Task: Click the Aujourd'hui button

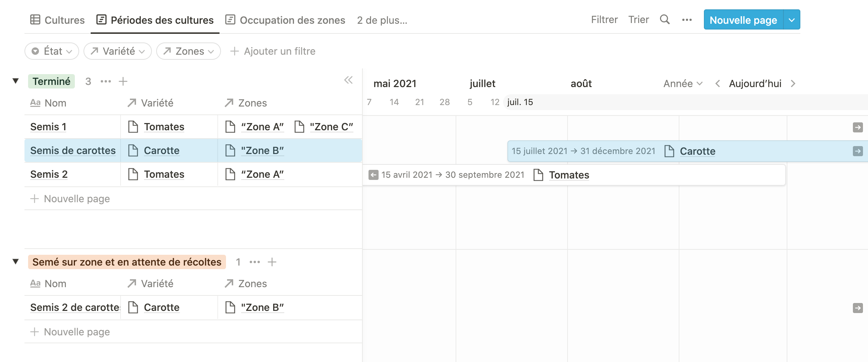Action: pos(755,83)
